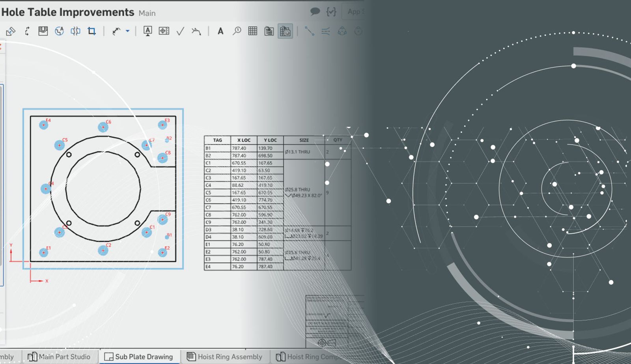This screenshot has height=364, width=631.
Task: Open the comments speech bubble
Action: tap(315, 12)
